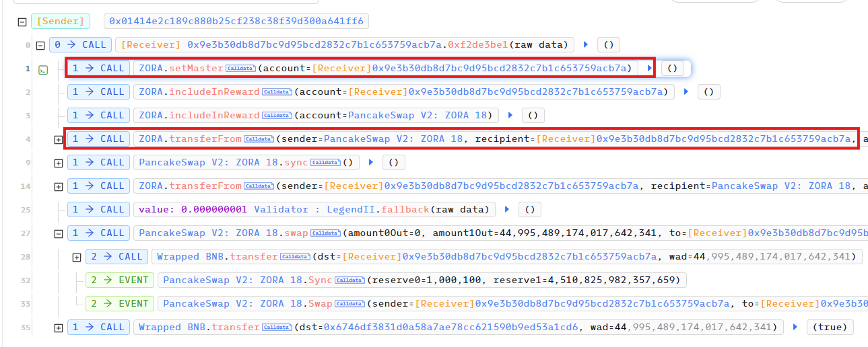The width and height of the screenshot is (868, 347).
Task: Click calldata badge on transferFrom with sender PancakeSwap
Action: coord(259,139)
